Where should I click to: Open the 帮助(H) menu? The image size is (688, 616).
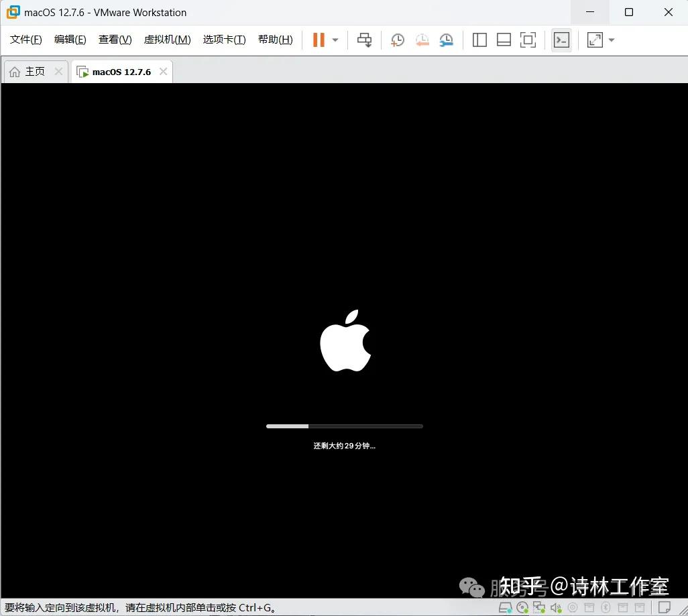click(275, 40)
